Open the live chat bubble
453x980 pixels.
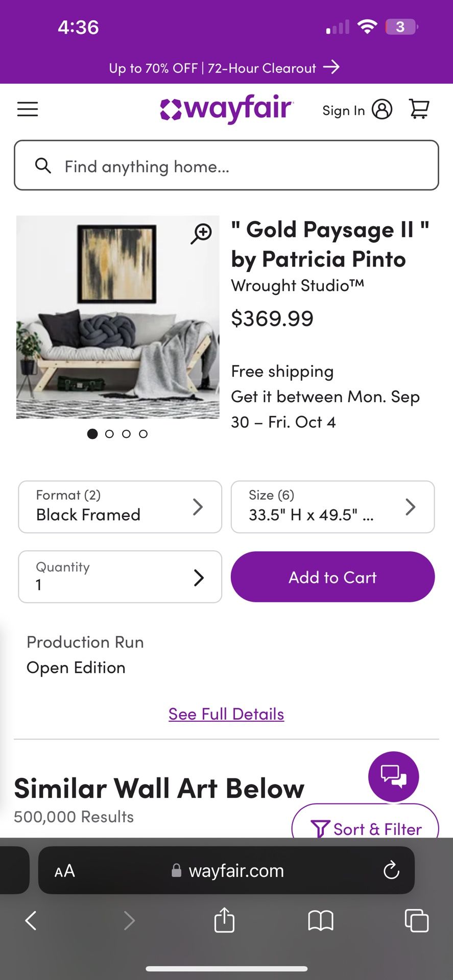tap(393, 776)
